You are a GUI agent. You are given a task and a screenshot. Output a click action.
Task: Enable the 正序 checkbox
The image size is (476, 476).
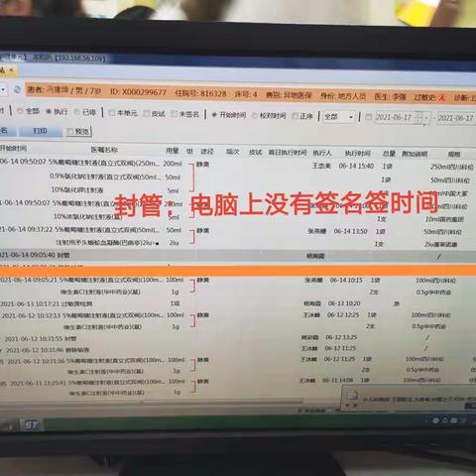pyautogui.click(x=295, y=116)
